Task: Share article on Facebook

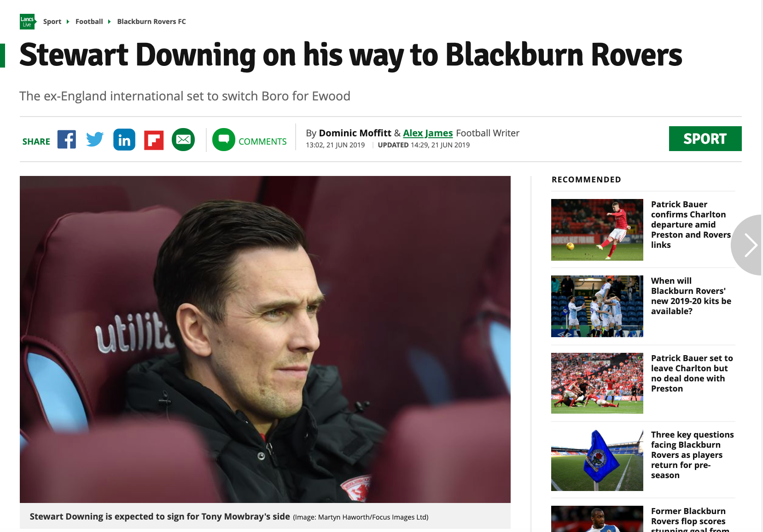Action: click(x=67, y=140)
